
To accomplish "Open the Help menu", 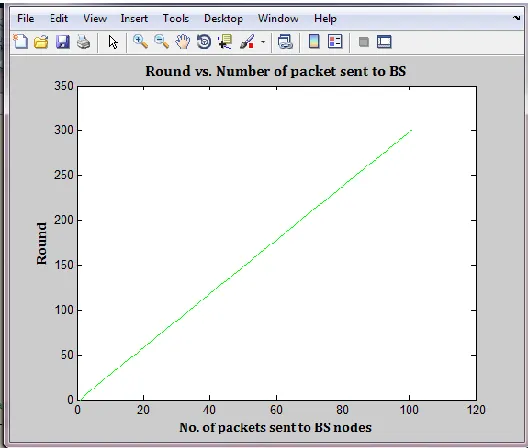I will 325,19.
